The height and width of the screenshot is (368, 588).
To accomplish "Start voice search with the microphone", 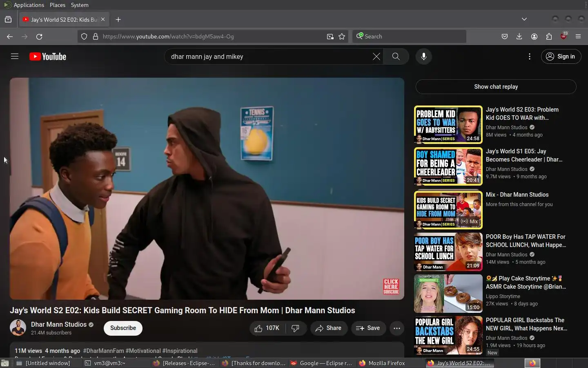I will 424,56.
